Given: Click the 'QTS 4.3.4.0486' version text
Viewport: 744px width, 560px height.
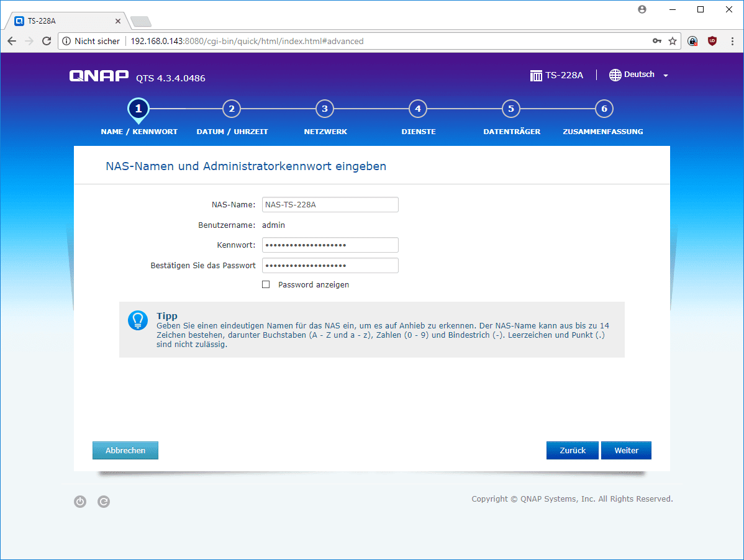Looking at the screenshot, I should click(x=171, y=78).
